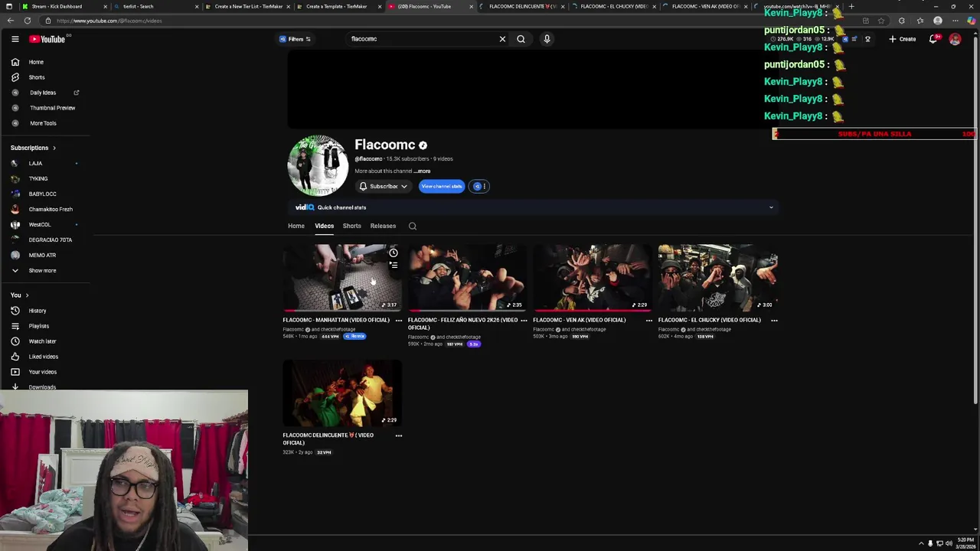Open More Tools in sidebar

[46, 123]
